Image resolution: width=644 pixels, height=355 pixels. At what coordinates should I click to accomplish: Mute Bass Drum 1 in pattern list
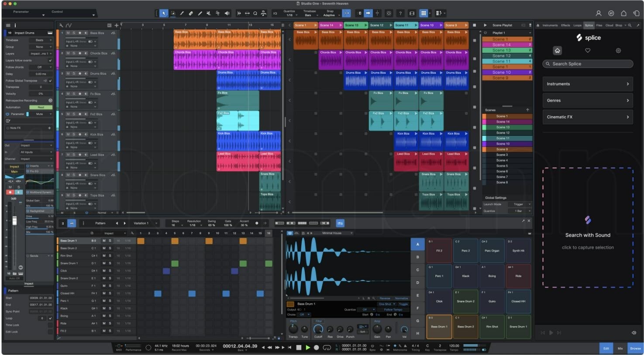point(104,241)
